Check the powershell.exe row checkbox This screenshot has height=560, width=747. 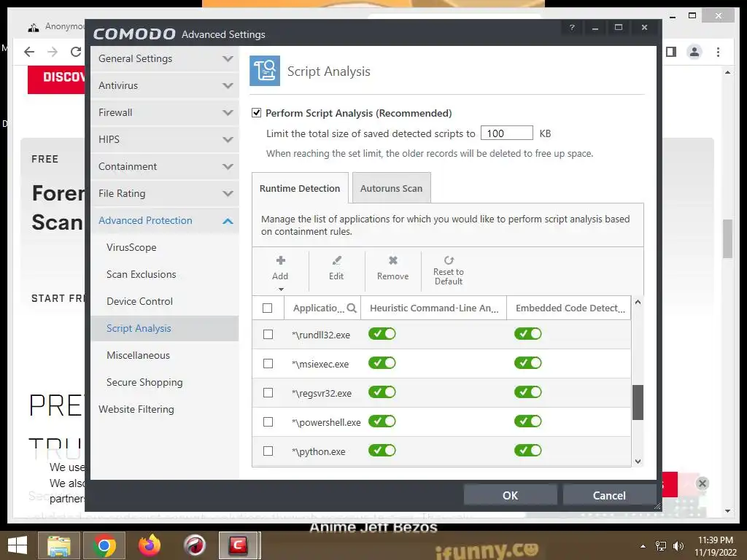click(268, 422)
